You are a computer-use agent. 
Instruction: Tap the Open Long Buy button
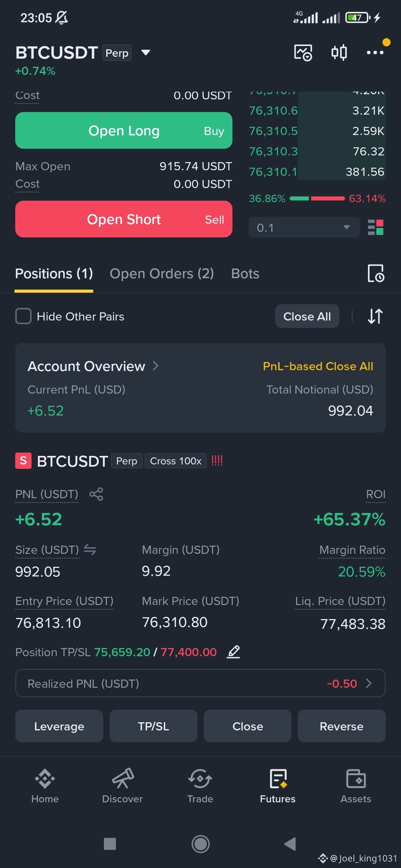[124, 131]
